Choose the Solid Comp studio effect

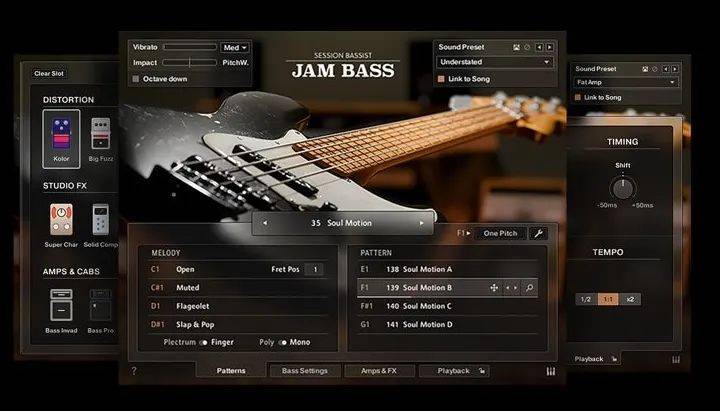click(x=101, y=225)
